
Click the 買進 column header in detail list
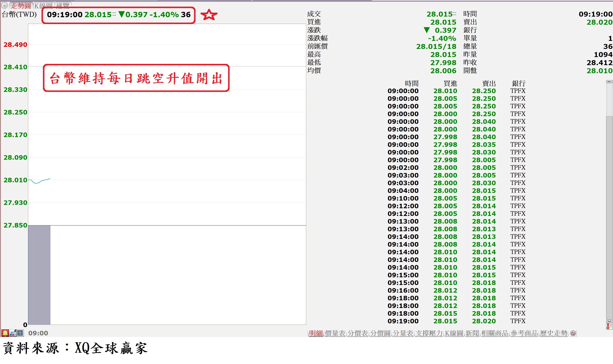[x=450, y=83]
